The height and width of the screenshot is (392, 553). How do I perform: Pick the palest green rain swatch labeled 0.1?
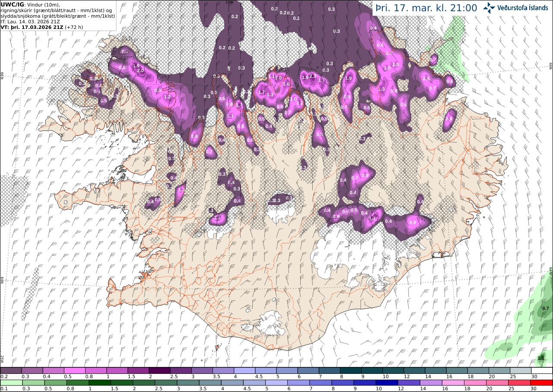[x=11, y=383]
